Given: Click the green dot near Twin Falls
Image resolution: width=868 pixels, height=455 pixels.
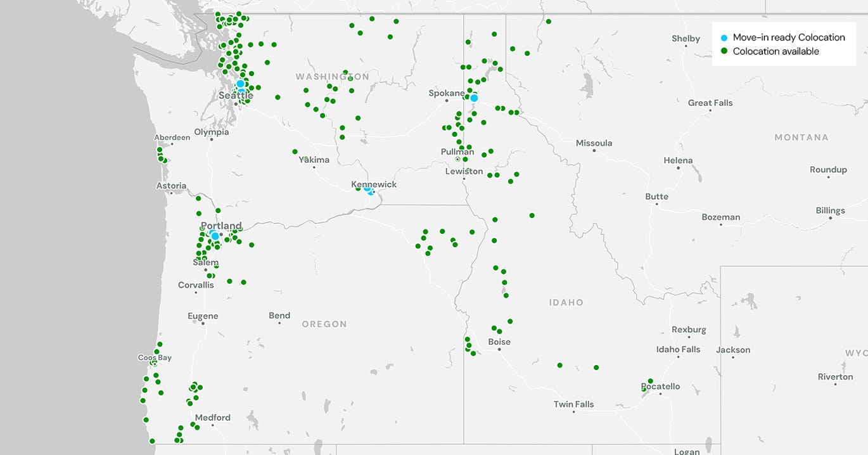Looking at the screenshot, I should pos(559,365).
